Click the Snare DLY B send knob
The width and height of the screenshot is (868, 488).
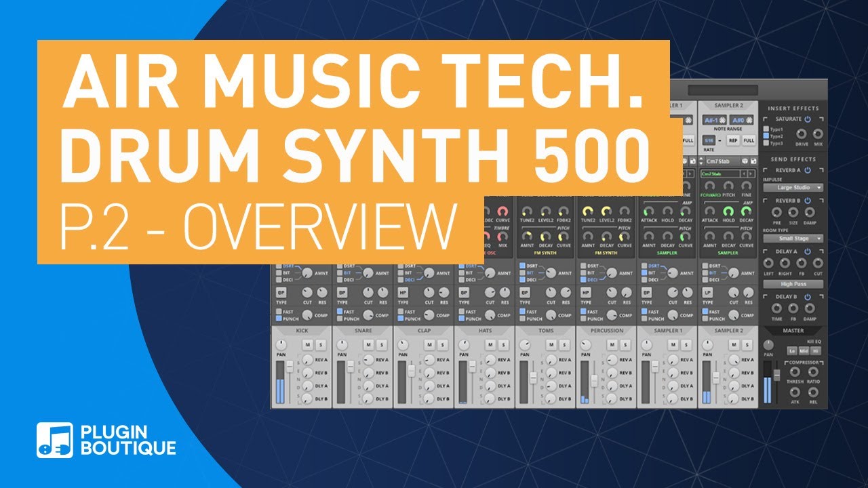coord(368,399)
